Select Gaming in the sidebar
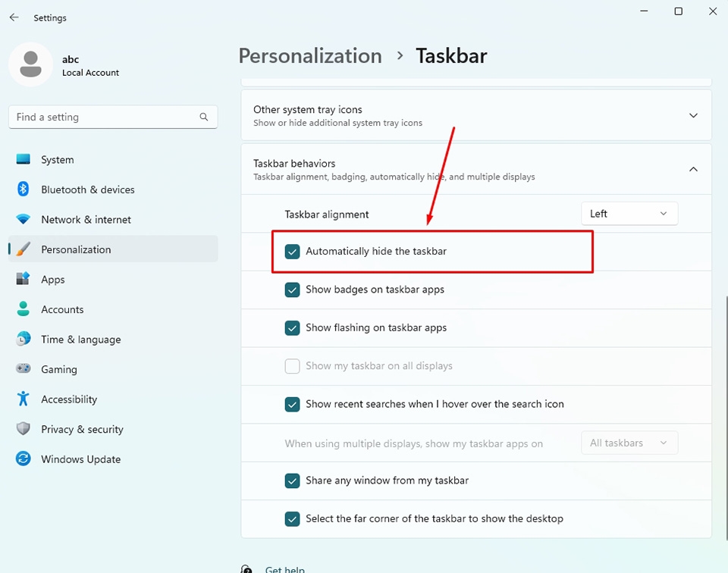Image resolution: width=728 pixels, height=573 pixels. click(113, 369)
